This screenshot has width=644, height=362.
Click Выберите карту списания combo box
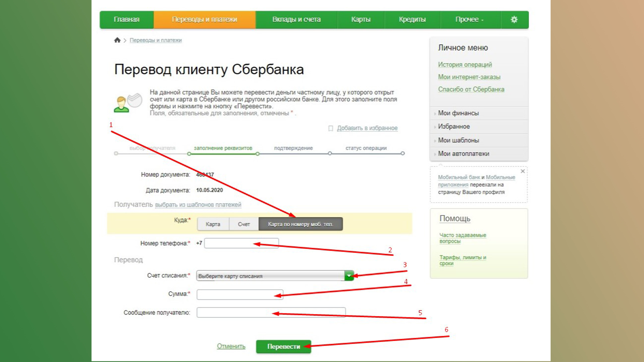pyautogui.click(x=275, y=276)
